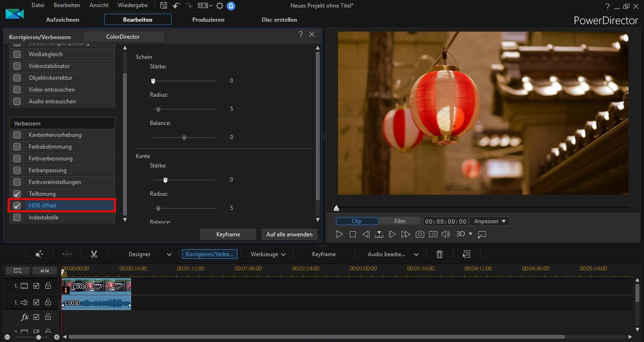The width and height of the screenshot is (644, 342).
Task: Take a snapshot with the camera icon
Action: pyautogui.click(x=420, y=234)
